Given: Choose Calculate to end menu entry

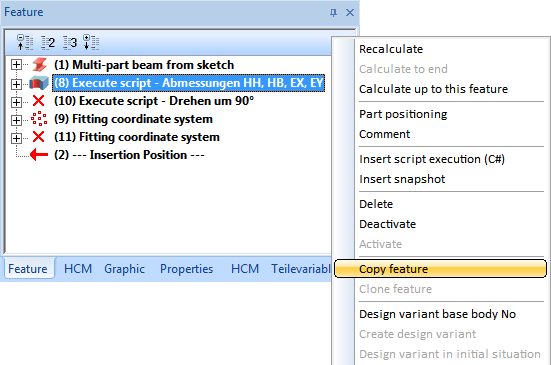Looking at the screenshot, I should click(403, 69).
